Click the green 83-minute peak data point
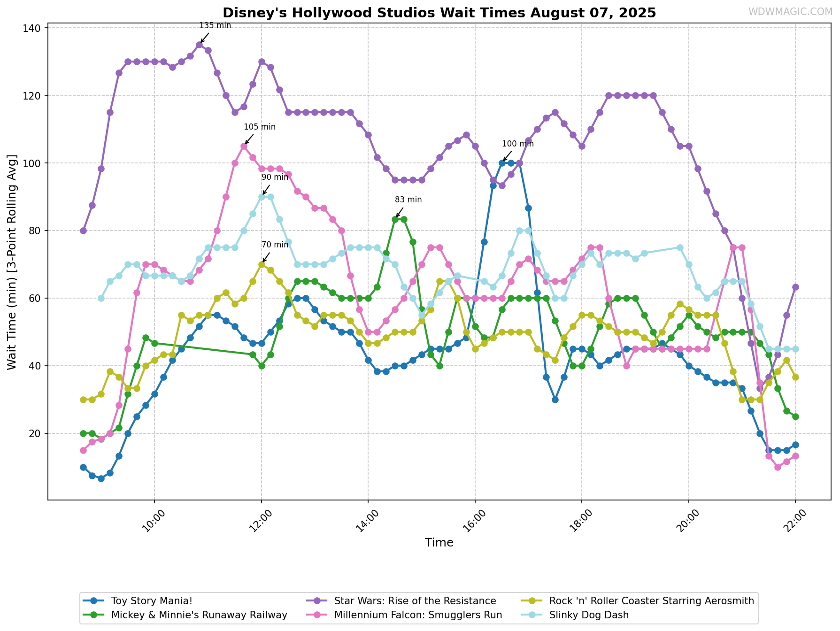840x631 pixels. coord(395,219)
